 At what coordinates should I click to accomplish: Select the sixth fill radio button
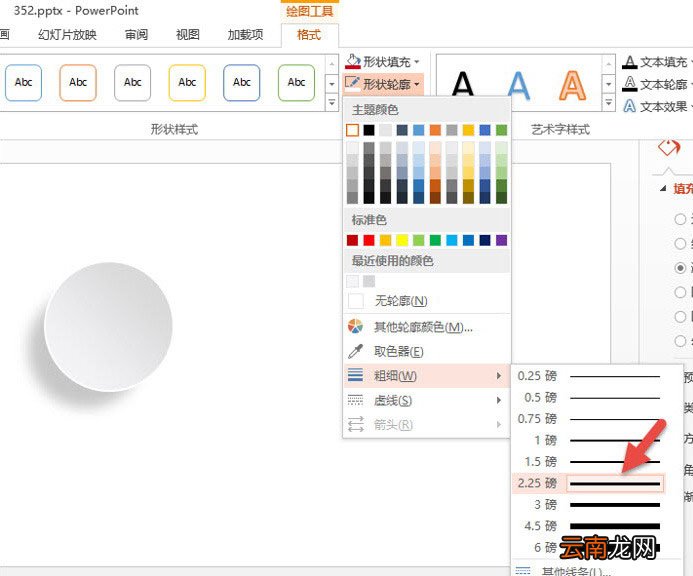point(680,341)
